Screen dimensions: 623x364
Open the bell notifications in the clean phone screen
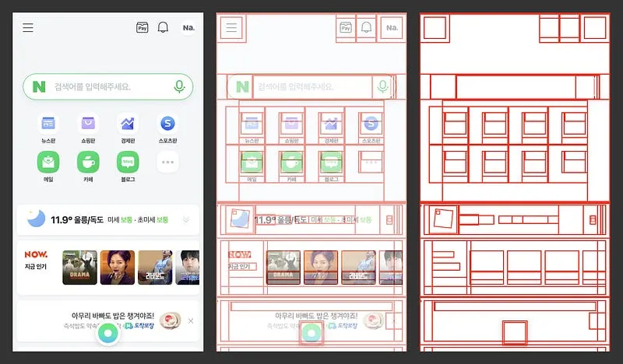(163, 27)
